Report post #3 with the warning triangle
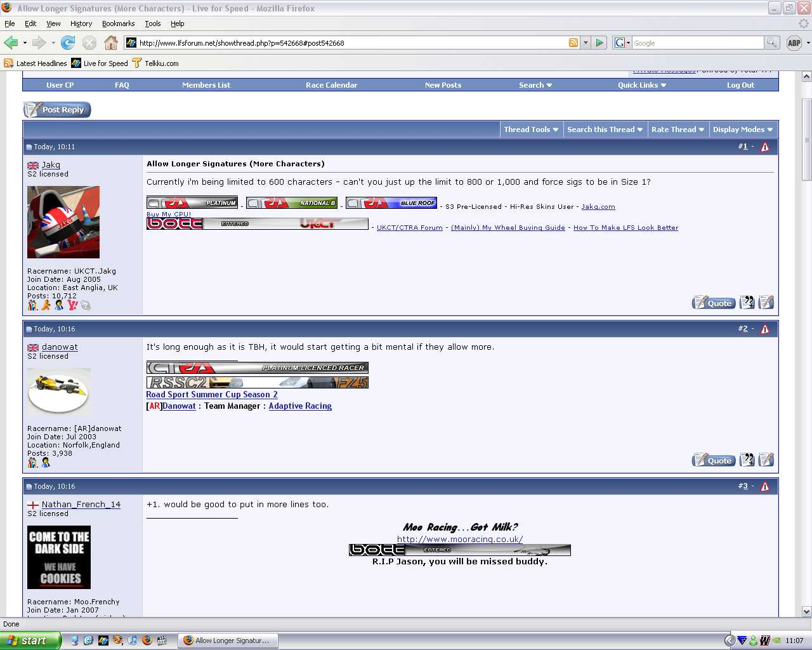 point(765,487)
